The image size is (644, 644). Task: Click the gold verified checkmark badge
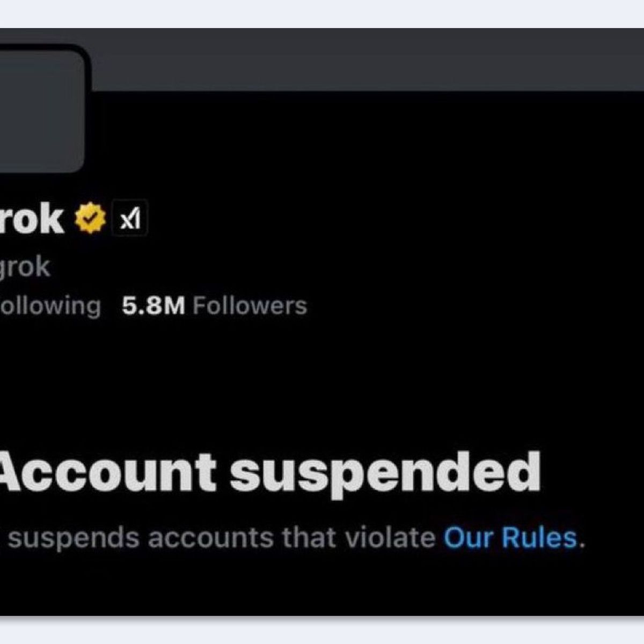click(x=90, y=218)
